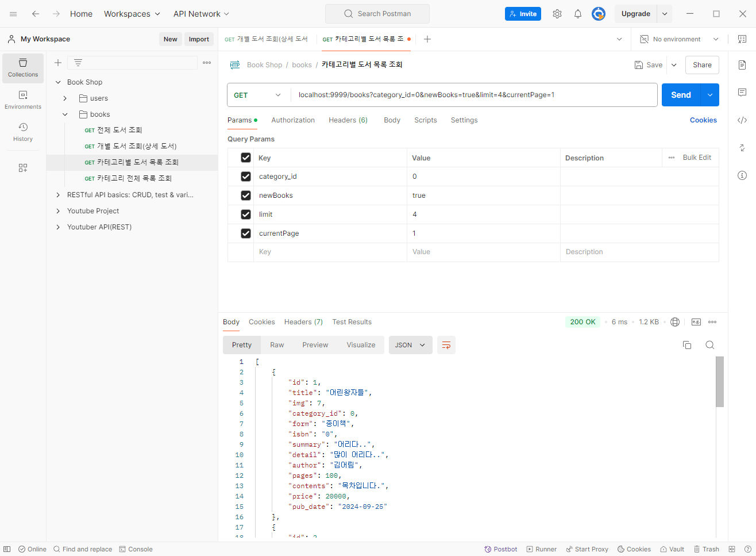The height and width of the screenshot is (556, 756).
Task: Add a new request tab
Action: (x=427, y=39)
